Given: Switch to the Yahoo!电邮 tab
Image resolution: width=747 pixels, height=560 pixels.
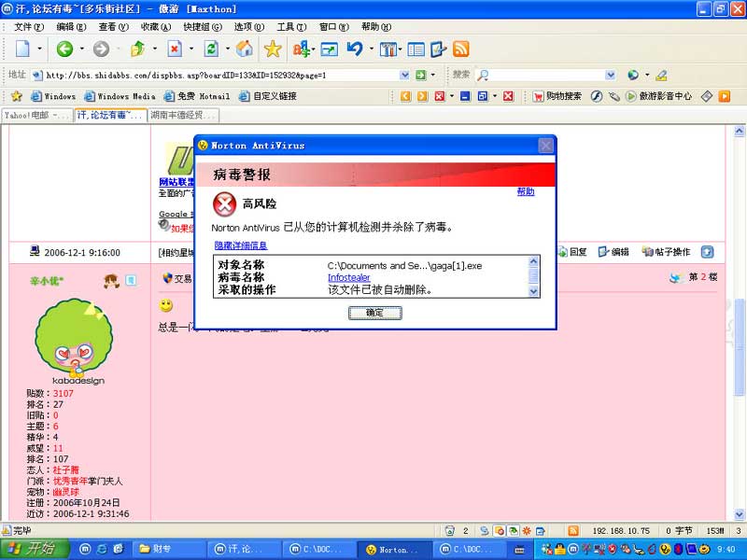Looking at the screenshot, I should (x=35, y=116).
